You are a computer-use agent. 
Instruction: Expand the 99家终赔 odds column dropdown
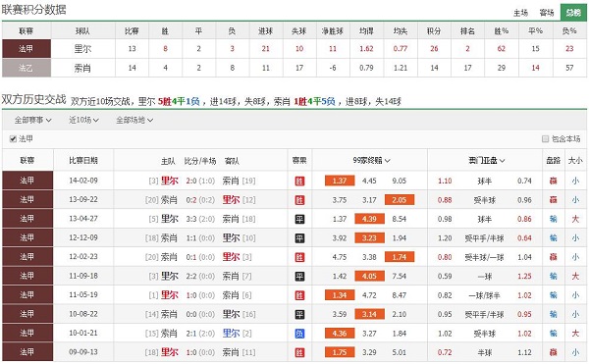(371, 161)
